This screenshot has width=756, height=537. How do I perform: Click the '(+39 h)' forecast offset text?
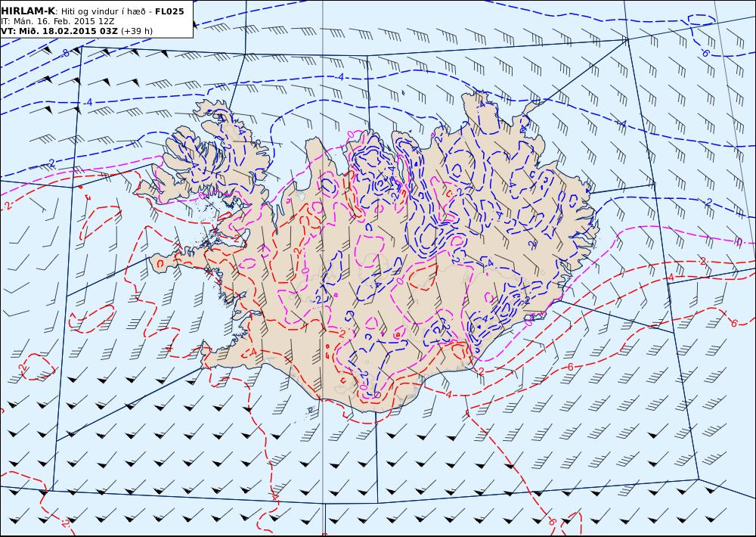coord(136,31)
